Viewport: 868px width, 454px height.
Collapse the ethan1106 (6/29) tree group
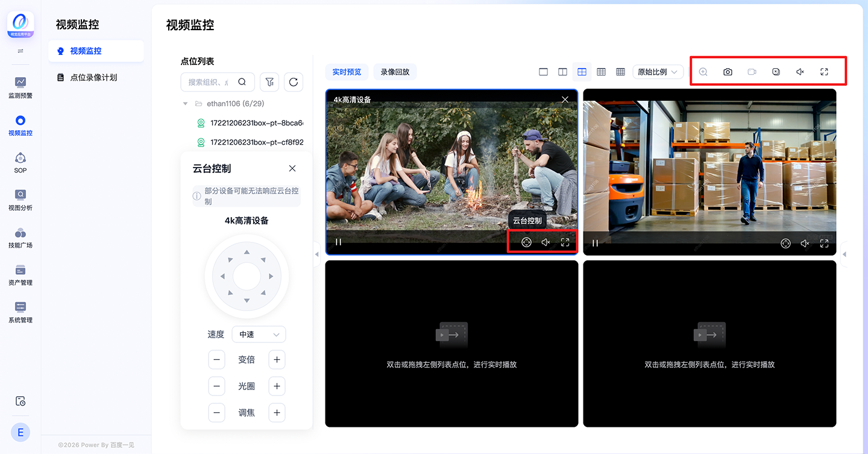pos(185,104)
